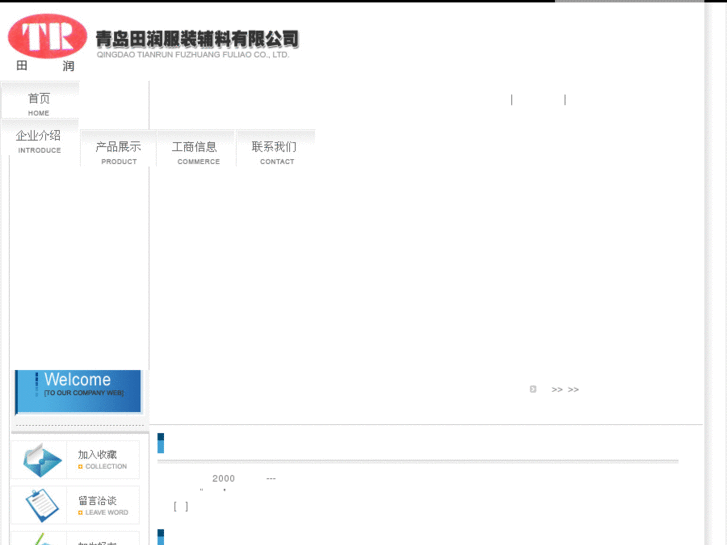Open the 产品展示 PRODUCT tab
The image size is (727, 545).
point(118,148)
